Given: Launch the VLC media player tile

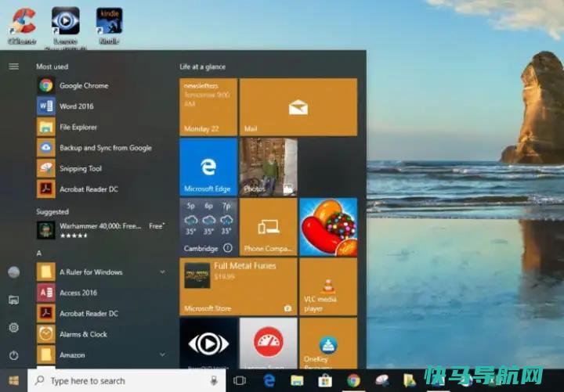Looking at the screenshot, I should 328,286.
